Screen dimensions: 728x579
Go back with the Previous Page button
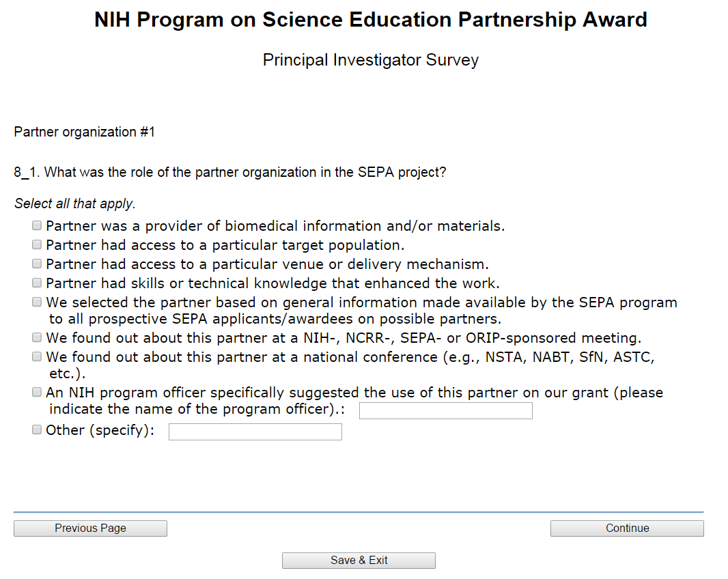click(x=90, y=528)
